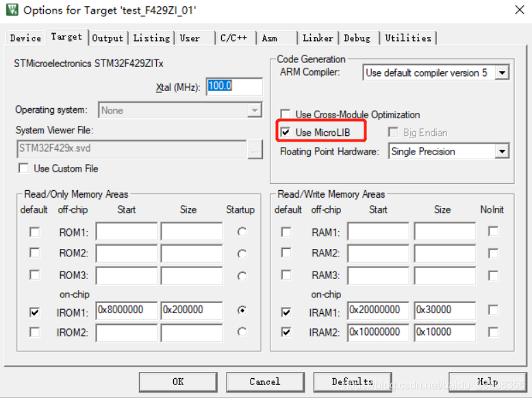
Task: Click the IRAM1 Start address field
Action: point(379,310)
